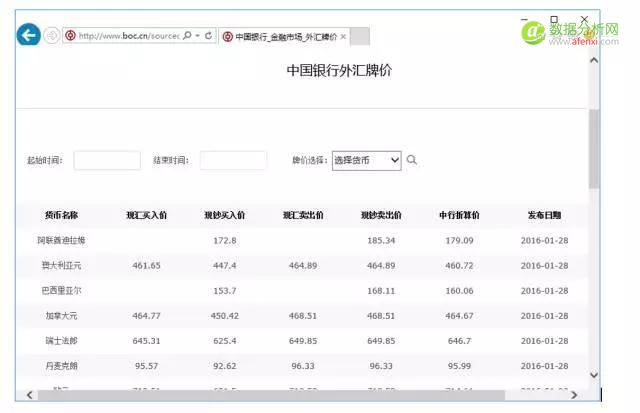The height and width of the screenshot is (413, 640).
Task: Select the 丹麦克朗 currency row name
Action: (x=61, y=366)
